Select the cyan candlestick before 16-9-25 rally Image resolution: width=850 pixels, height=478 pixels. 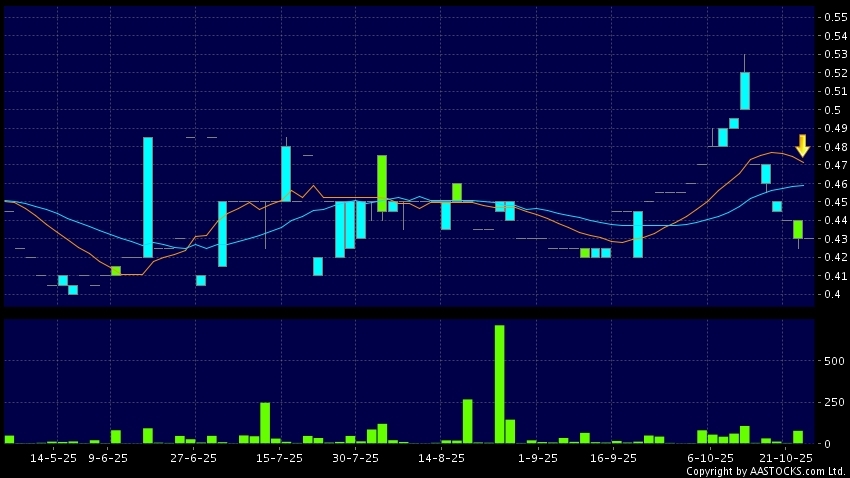[637, 233]
